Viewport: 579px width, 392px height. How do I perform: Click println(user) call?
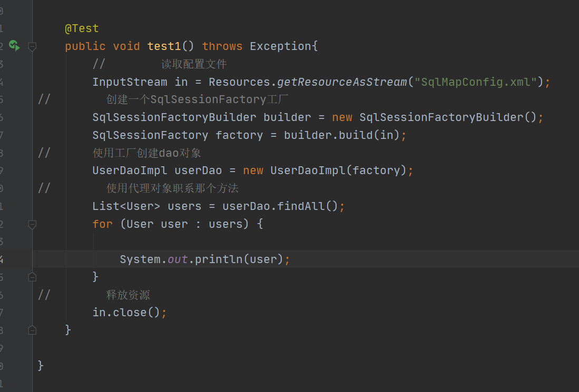point(239,259)
